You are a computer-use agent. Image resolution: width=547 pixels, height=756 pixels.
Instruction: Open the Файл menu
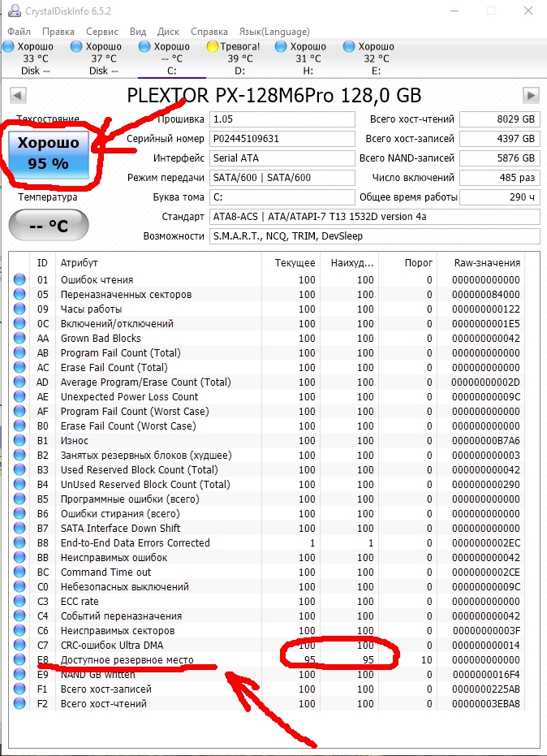(20, 32)
